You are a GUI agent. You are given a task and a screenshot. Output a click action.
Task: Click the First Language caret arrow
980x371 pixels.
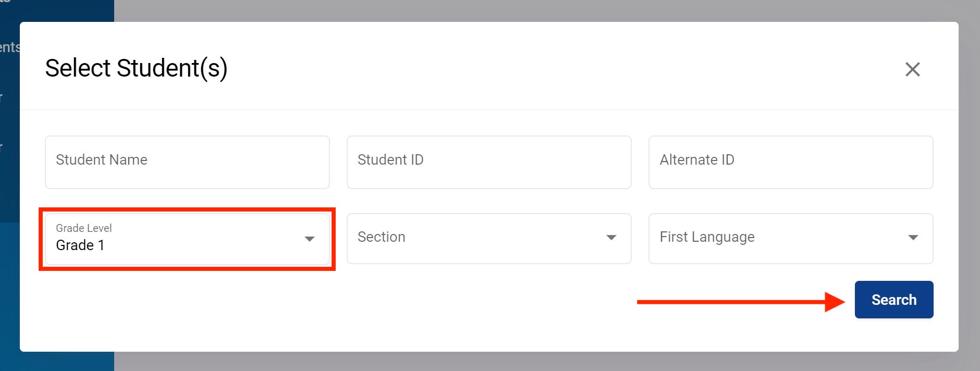[x=913, y=238]
